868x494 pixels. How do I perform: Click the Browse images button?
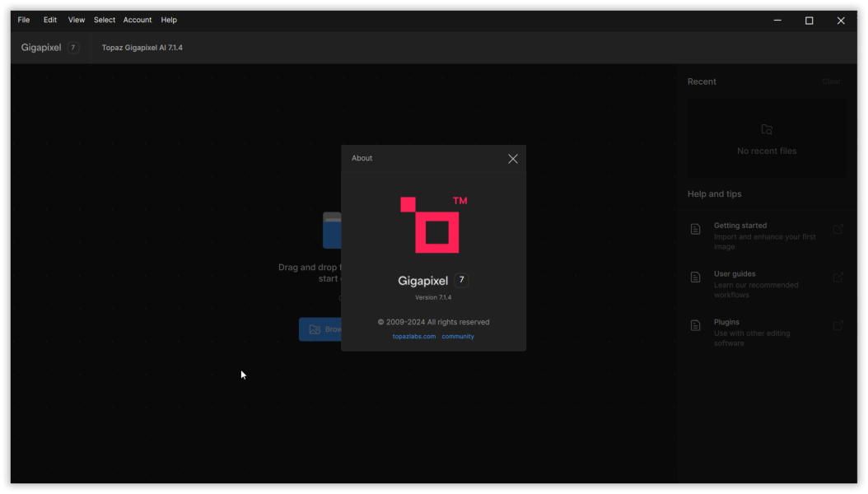(x=320, y=329)
